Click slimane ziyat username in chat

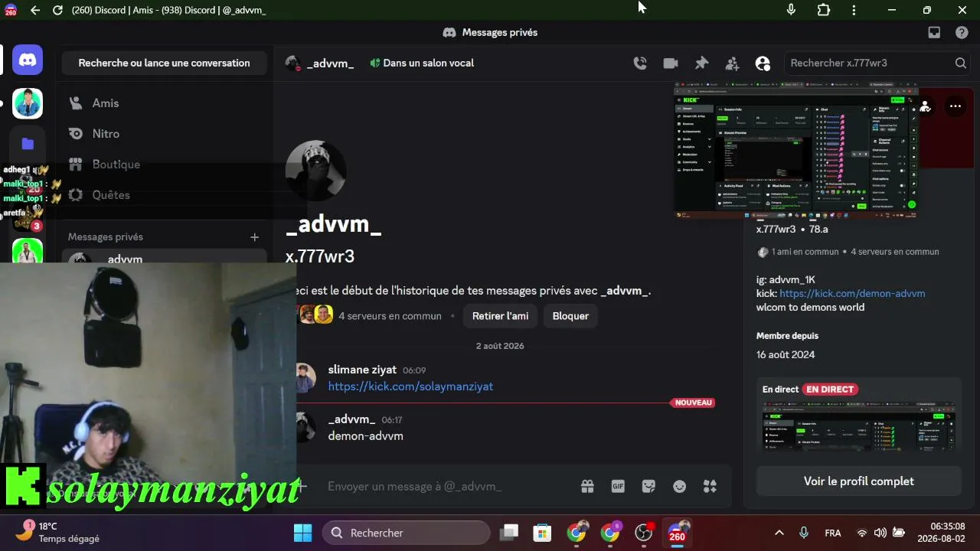(x=362, y=370)
